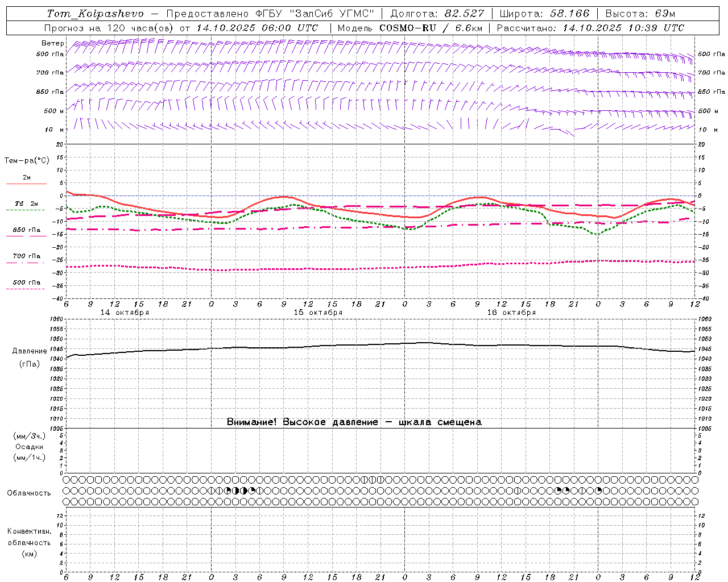Screen dimensions: 728x582
Task: Click the '500 гПа' temperature legend entry
Action: pos(27,282)
